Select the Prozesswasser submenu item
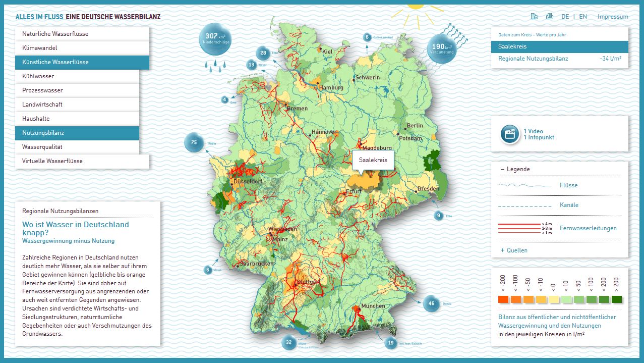 tap(77, 90)
